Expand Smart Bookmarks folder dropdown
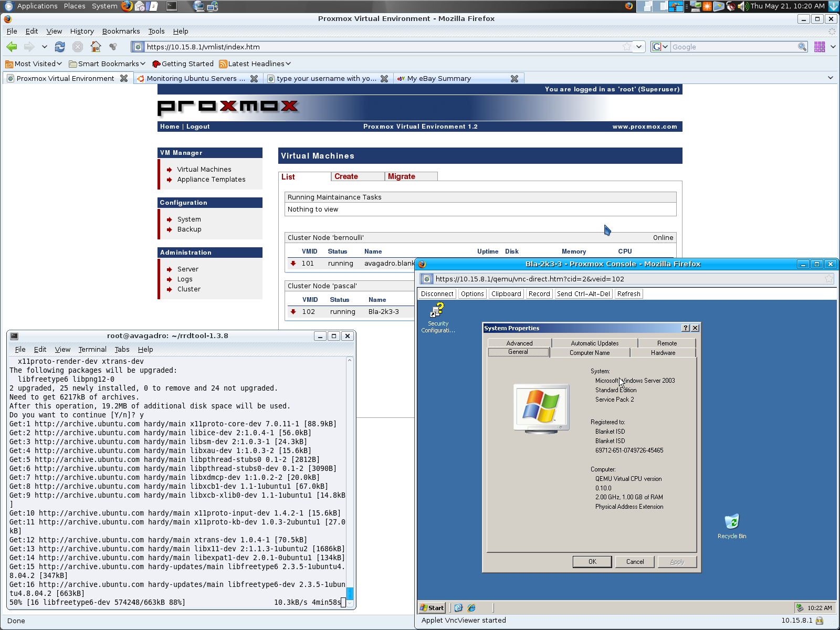840x630 pixels. [107, 64]
